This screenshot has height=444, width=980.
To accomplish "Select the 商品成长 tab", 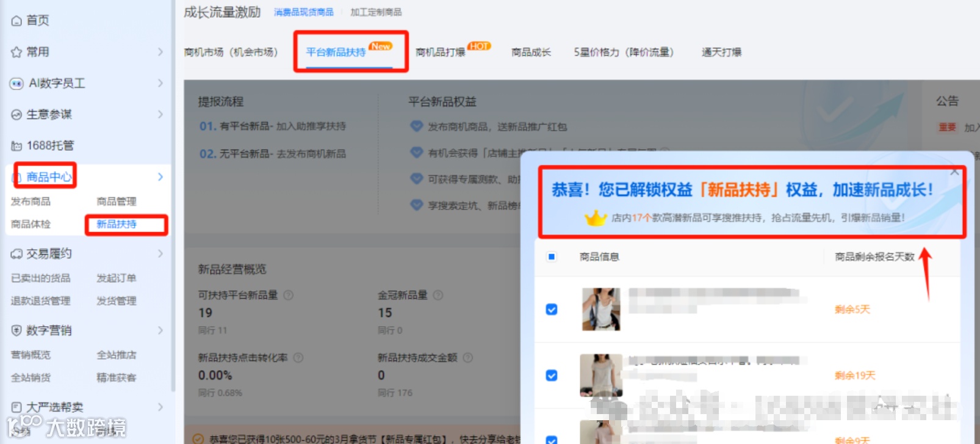I will pos(531,53).
